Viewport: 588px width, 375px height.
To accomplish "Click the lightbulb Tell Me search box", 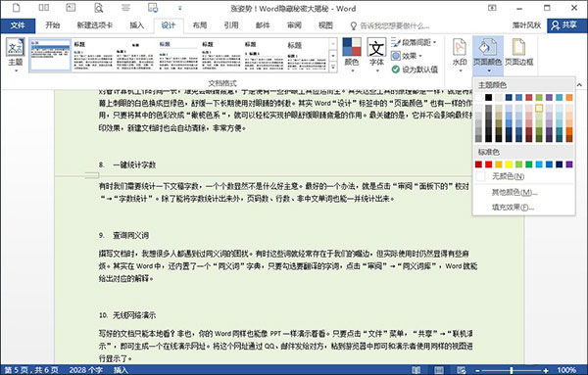I will [x=389, y=25].
